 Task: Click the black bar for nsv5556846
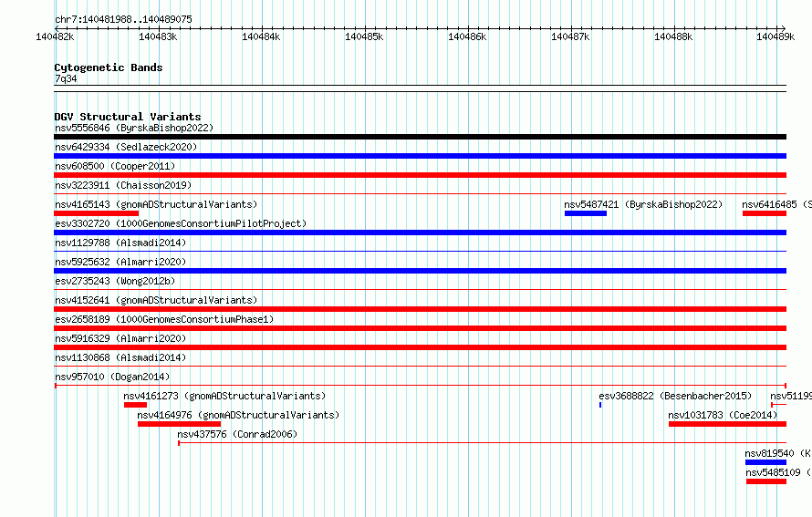point(420,137)
